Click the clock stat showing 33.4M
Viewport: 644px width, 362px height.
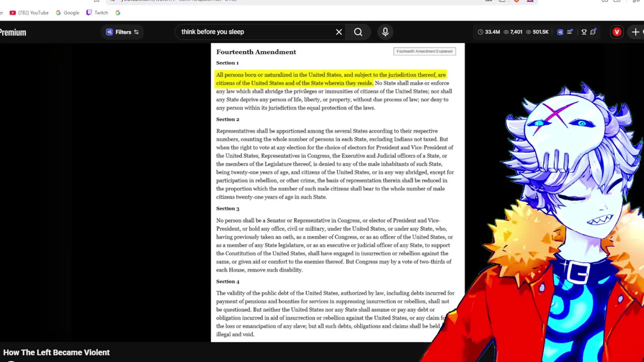(489, 32)
